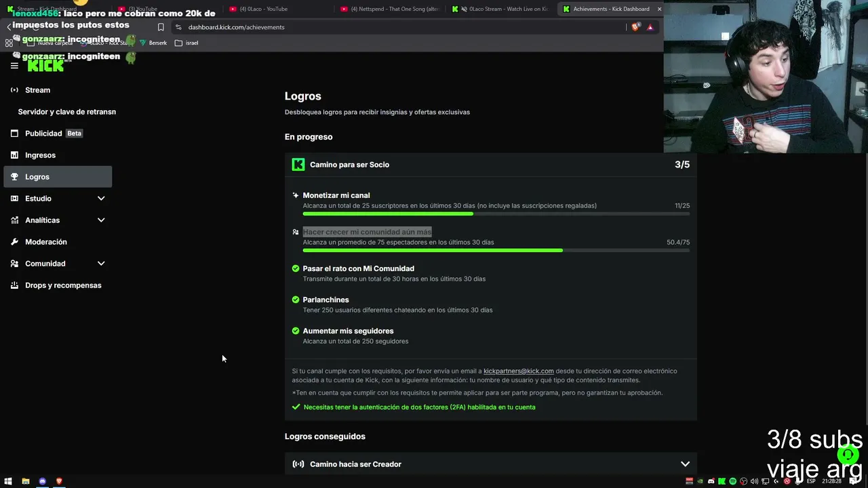Open Discord from the taskbar
The width and height of the screenshot is (868, 488).
pyautogui.click(x=43, y=481)
